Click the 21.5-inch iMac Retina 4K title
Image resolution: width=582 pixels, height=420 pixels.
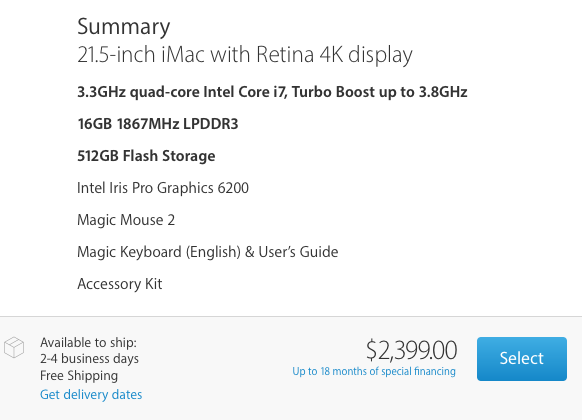click(x=245, y=55)
